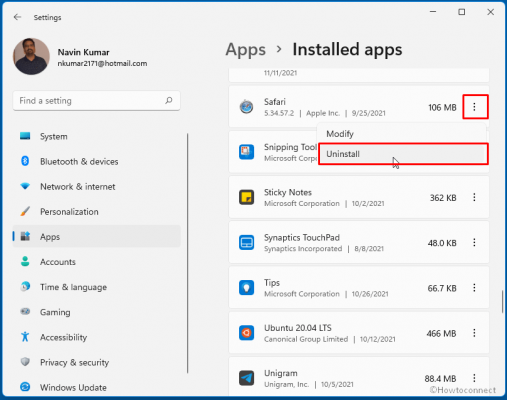Click the System monitor icon
This screenshot has height=400, width=507.
click(25, 136)
